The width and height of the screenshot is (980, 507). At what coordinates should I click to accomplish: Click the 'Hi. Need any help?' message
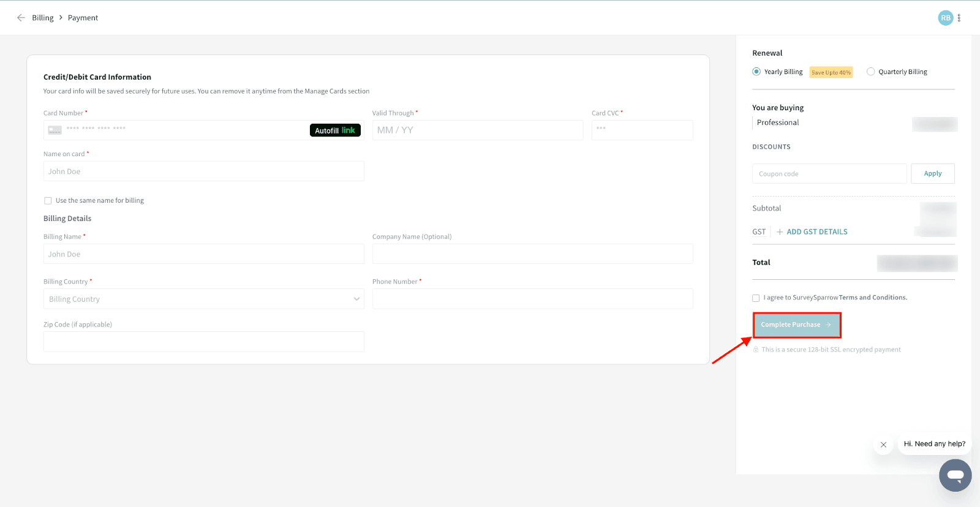click(934, 444)
